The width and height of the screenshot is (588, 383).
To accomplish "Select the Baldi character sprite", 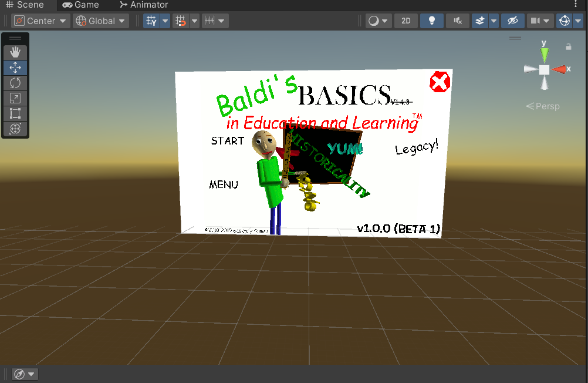I will click(270, 182).
